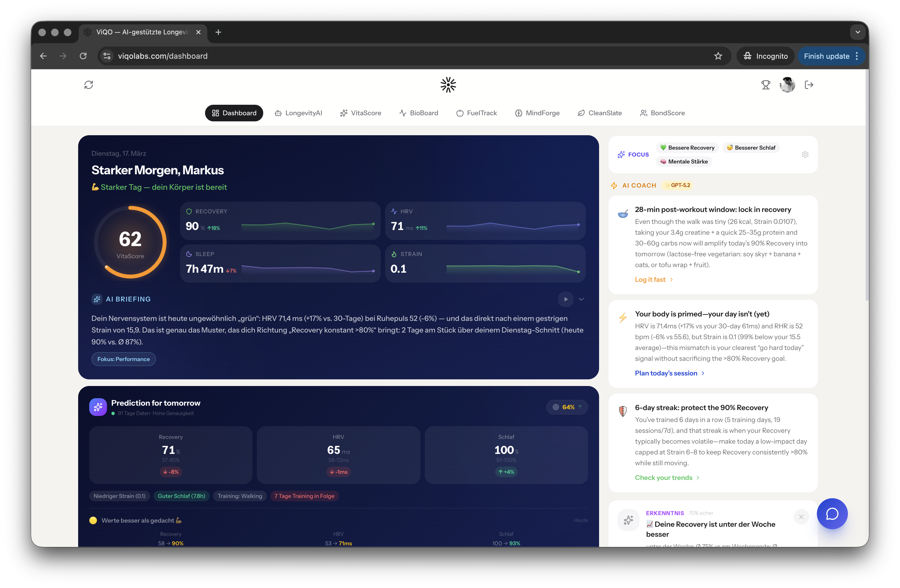Click the logout icon in the header
The height and width of the screenshot is (588, 900).
pos(809,85)
